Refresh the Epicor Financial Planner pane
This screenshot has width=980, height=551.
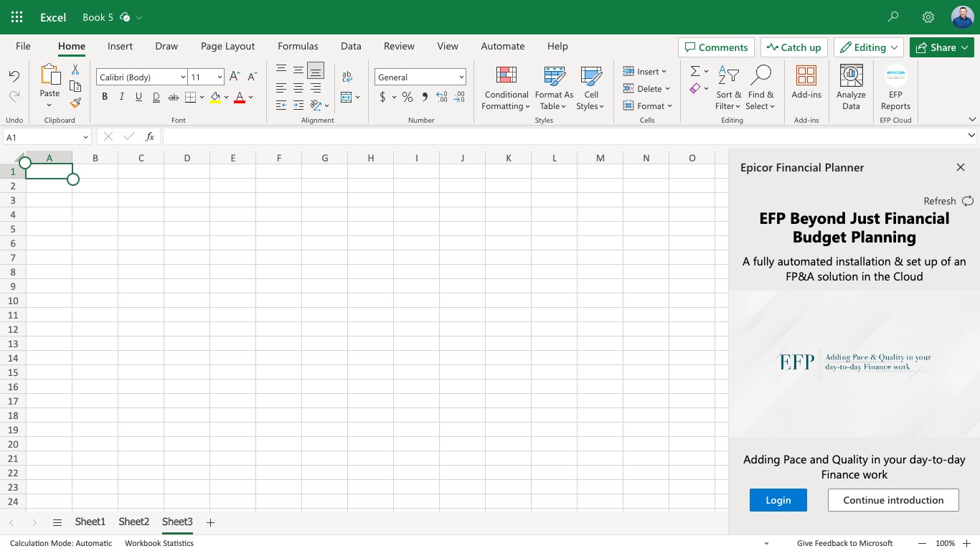(948, 201)
